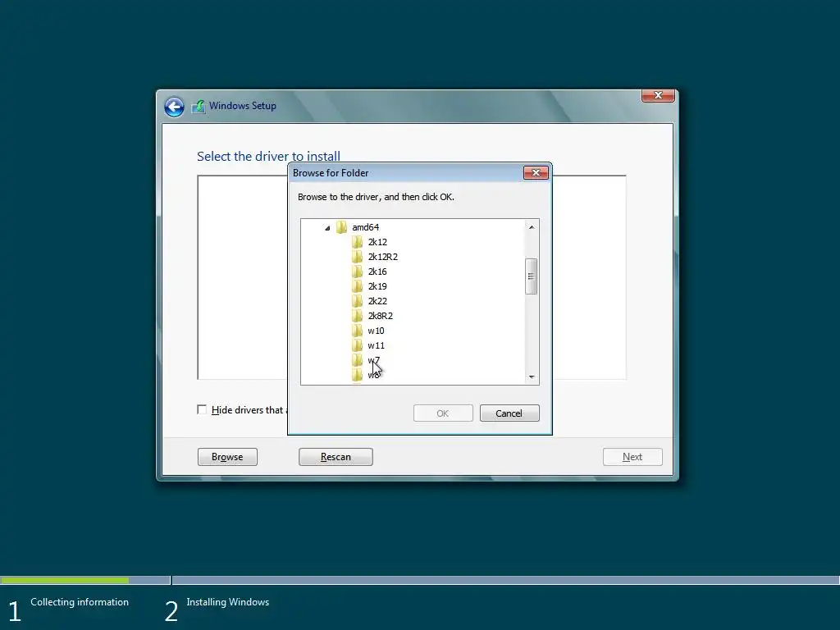This screenshot has width=840, height=630.
Task: Click the 2k19 folder icon
Action: (x=358, y=286)
